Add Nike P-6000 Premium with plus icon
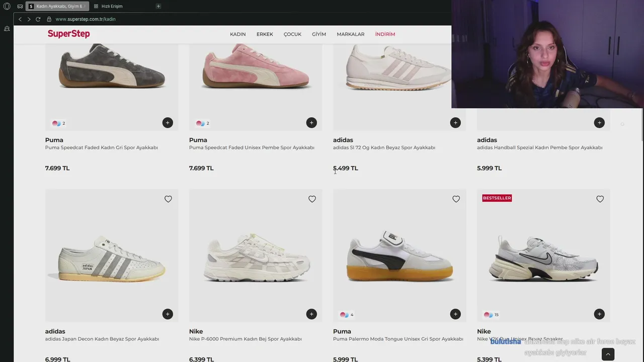644x362 pixels. [311, 314]
